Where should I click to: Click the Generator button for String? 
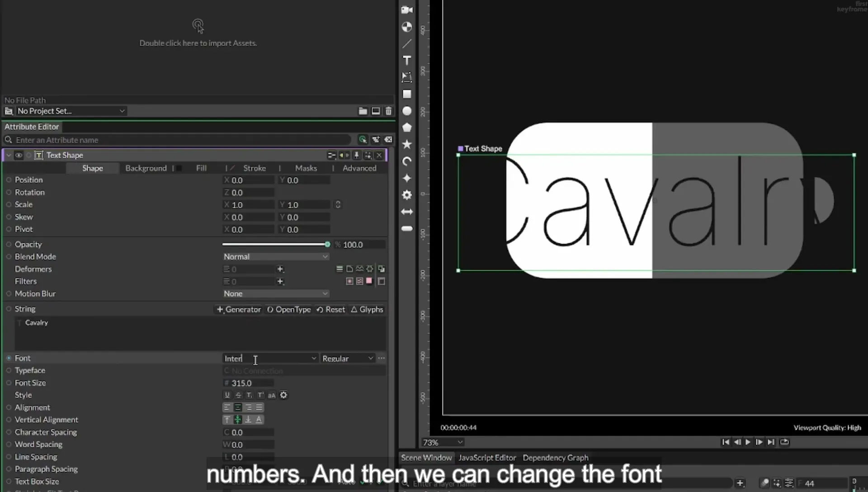coord(239,309)
